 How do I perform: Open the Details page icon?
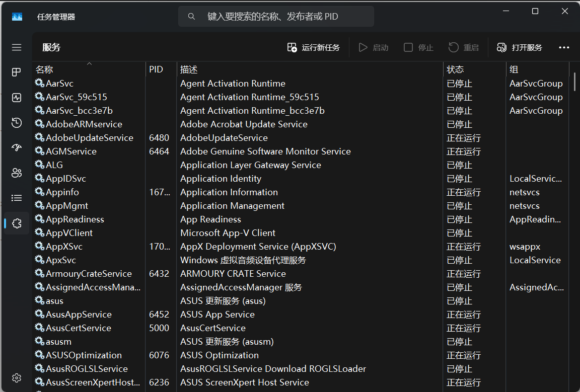pos(17,198)
